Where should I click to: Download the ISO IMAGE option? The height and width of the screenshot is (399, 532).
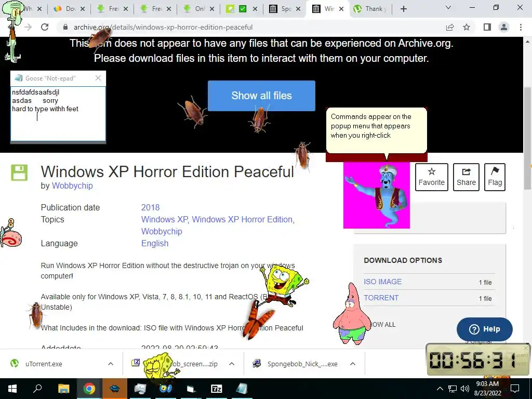click(383, 282)
